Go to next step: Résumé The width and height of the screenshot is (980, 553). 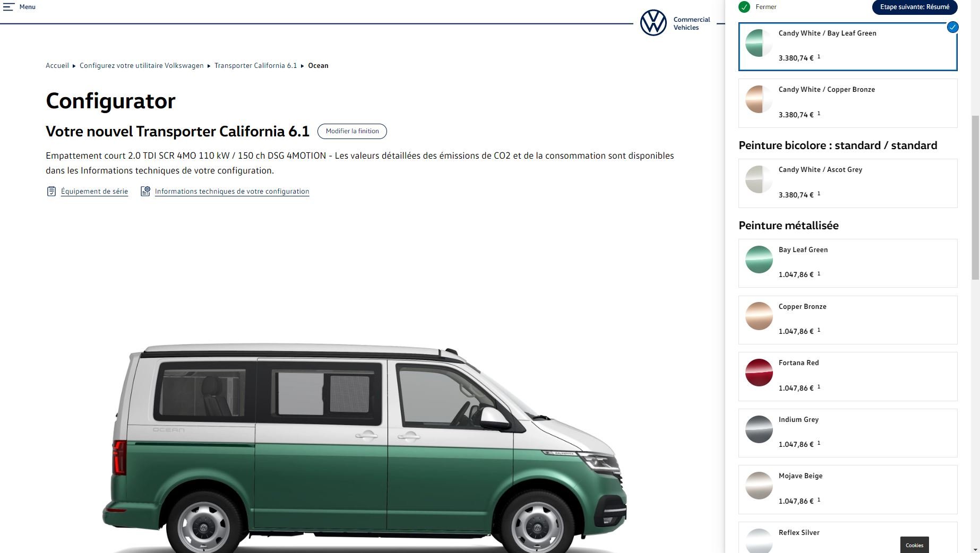pyautogui.click(x=914, y=7)
